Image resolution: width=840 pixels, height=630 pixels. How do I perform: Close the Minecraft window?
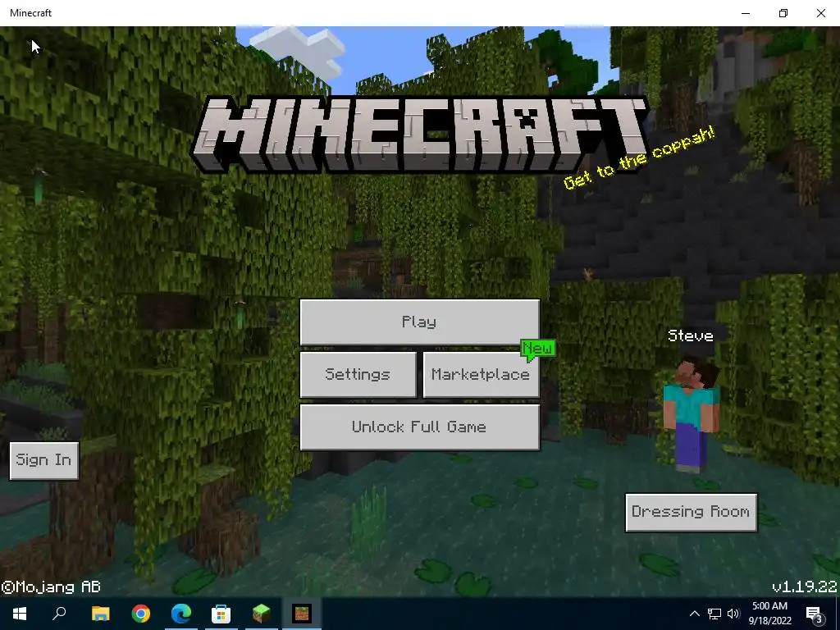point(820,13)
